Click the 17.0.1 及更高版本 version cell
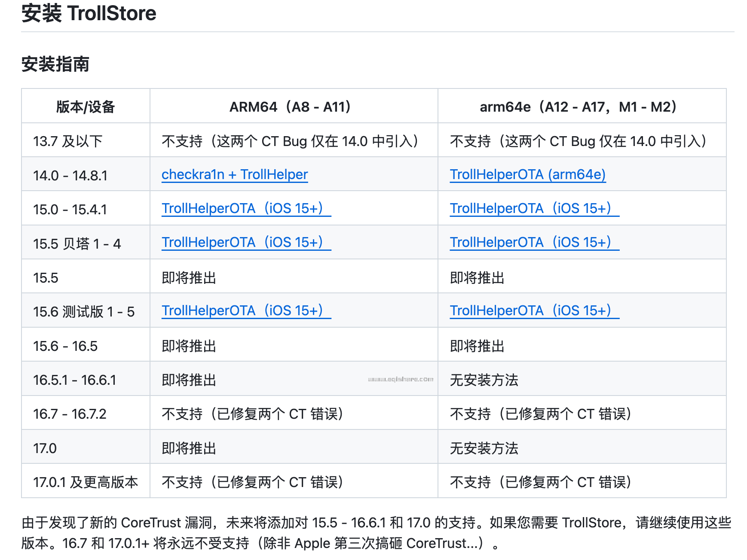Viewport: 747px width, 560px height. 86,482
